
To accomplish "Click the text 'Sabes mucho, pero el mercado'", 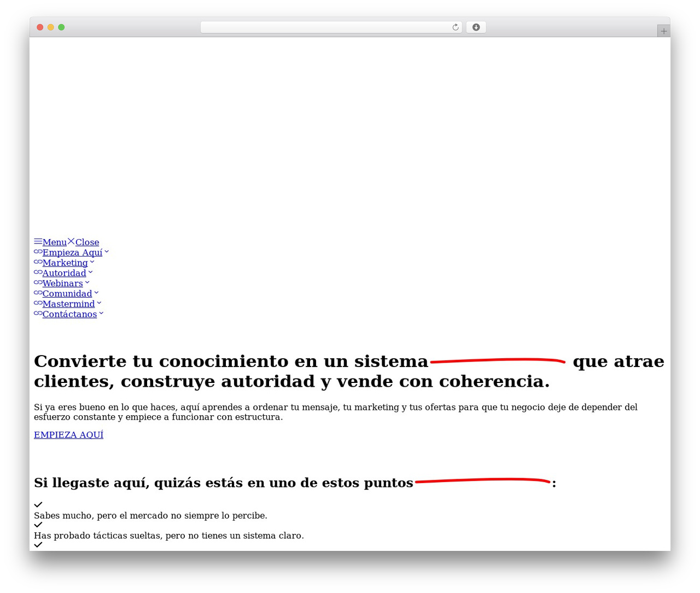I will pyautogui.click(x=150, y=515).
